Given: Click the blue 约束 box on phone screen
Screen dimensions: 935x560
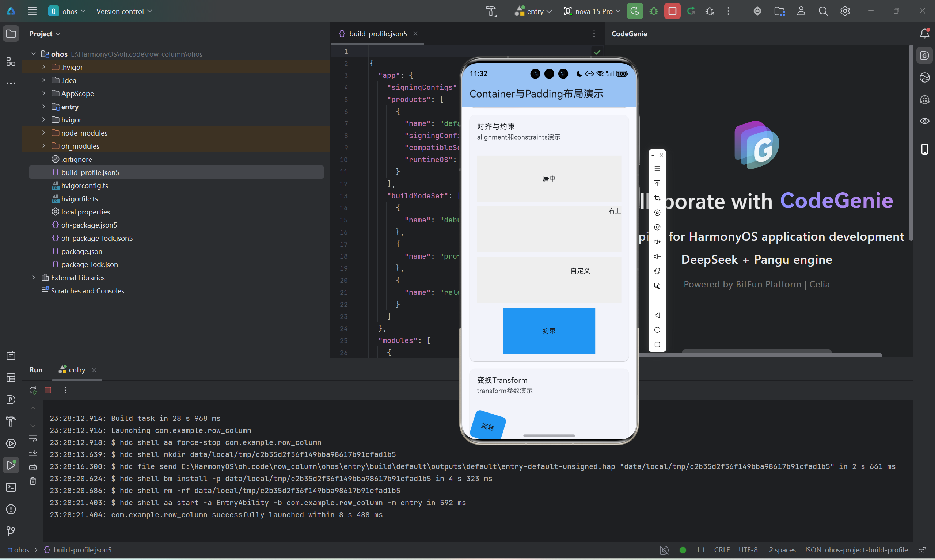Looking at the screenshot, I should tap(549, 331).
